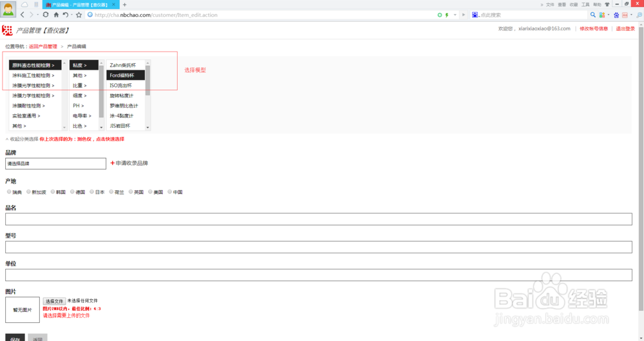Open the colorful apps extension icon

click(x=602, y=15)
